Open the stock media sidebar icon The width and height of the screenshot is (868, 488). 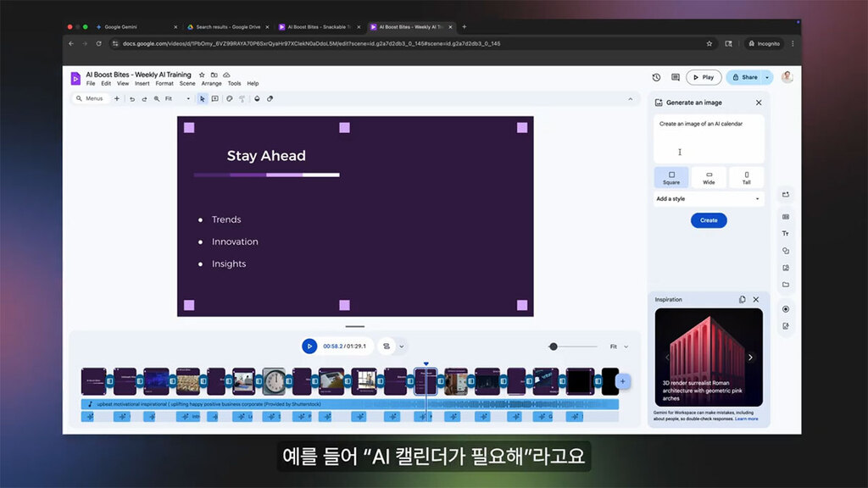coord(786,268)
